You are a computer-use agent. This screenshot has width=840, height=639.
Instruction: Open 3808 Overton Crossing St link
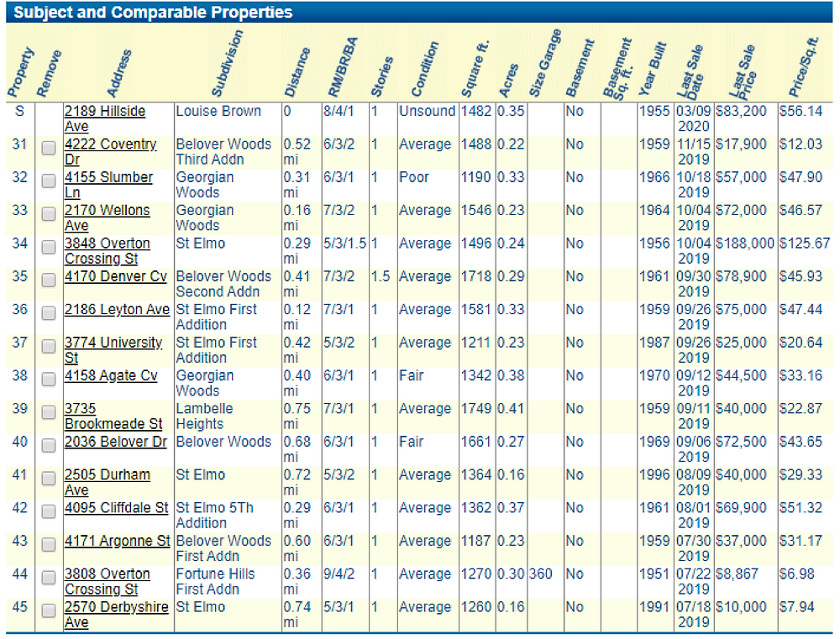[x=108, y=581]
